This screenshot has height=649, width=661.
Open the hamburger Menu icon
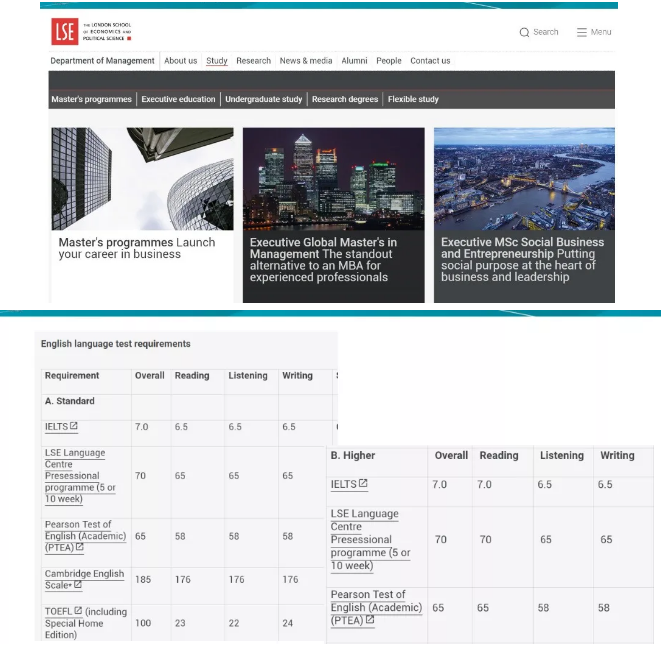pyautogui.click(x=582, y=32)
